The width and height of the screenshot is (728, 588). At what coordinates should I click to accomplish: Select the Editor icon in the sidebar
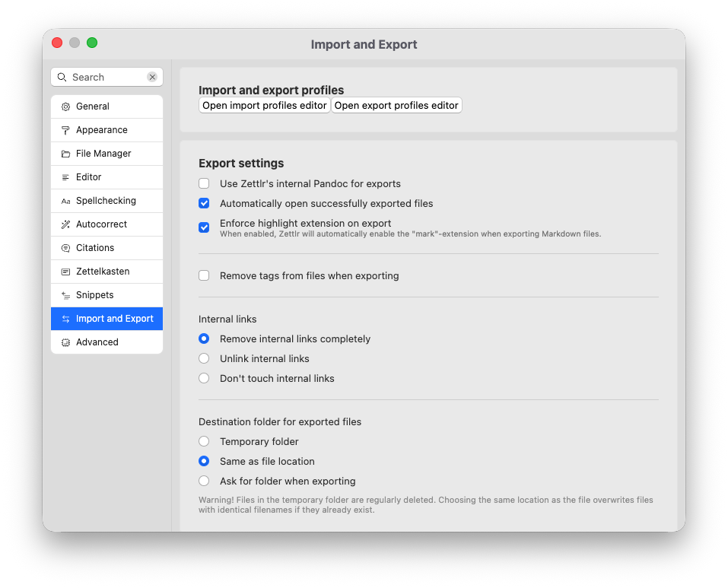click(x=65, y=176)
